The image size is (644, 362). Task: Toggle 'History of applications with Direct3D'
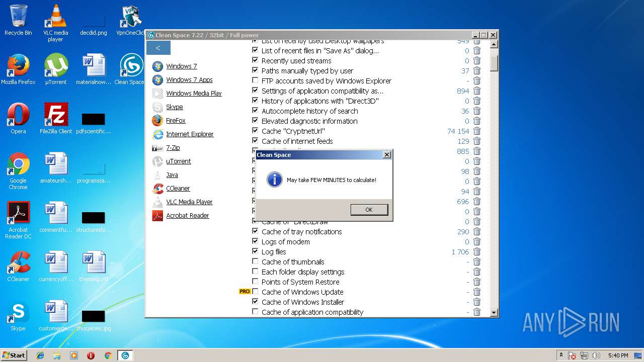click(255, 101)
